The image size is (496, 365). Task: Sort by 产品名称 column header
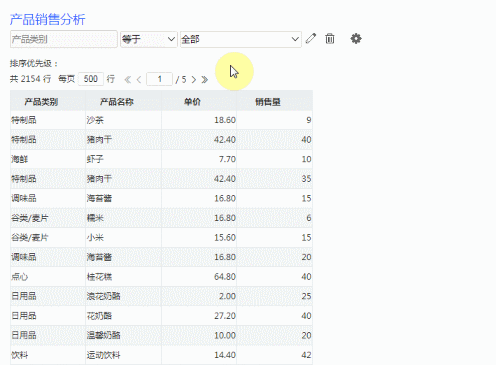point(123,102)
